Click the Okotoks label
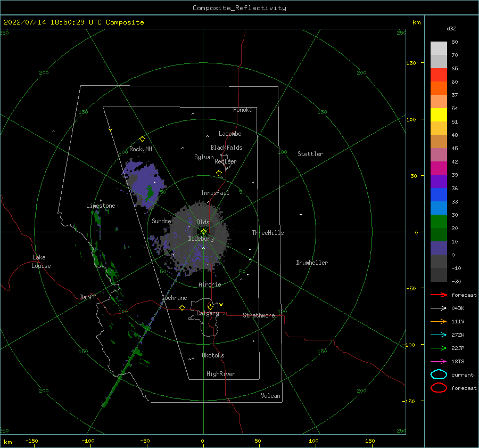479x448 pixels. tap(213, 355)
